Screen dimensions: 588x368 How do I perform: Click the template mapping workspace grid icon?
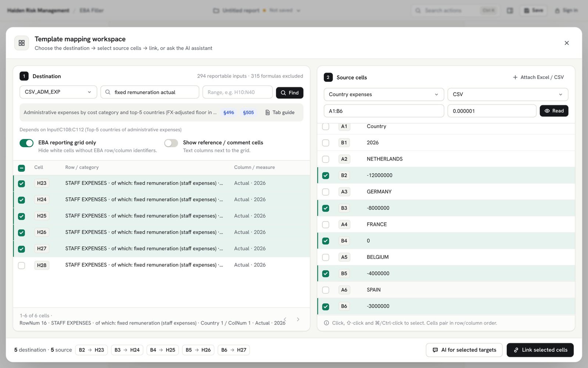21,43
